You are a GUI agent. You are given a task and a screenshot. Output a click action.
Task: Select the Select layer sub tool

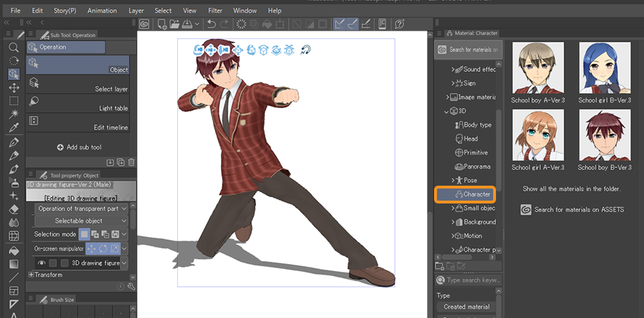pyautogui.click(x=78, y=84)
